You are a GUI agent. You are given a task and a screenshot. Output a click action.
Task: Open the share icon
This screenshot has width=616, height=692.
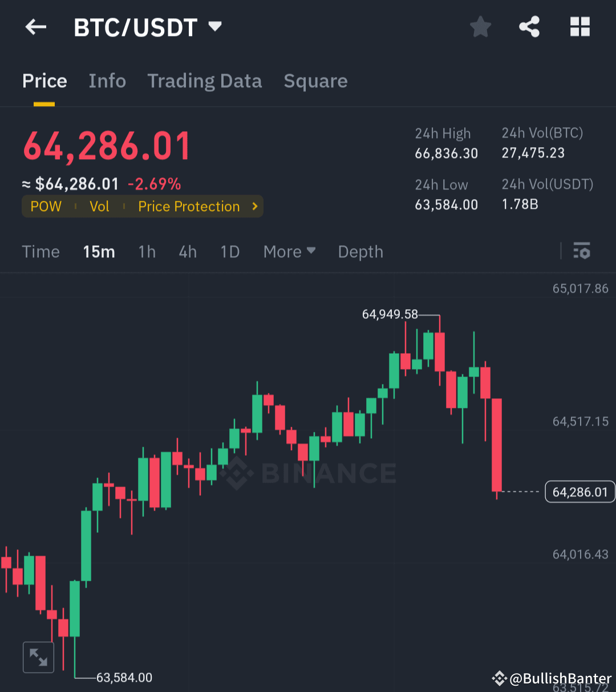tap(529, 26)
